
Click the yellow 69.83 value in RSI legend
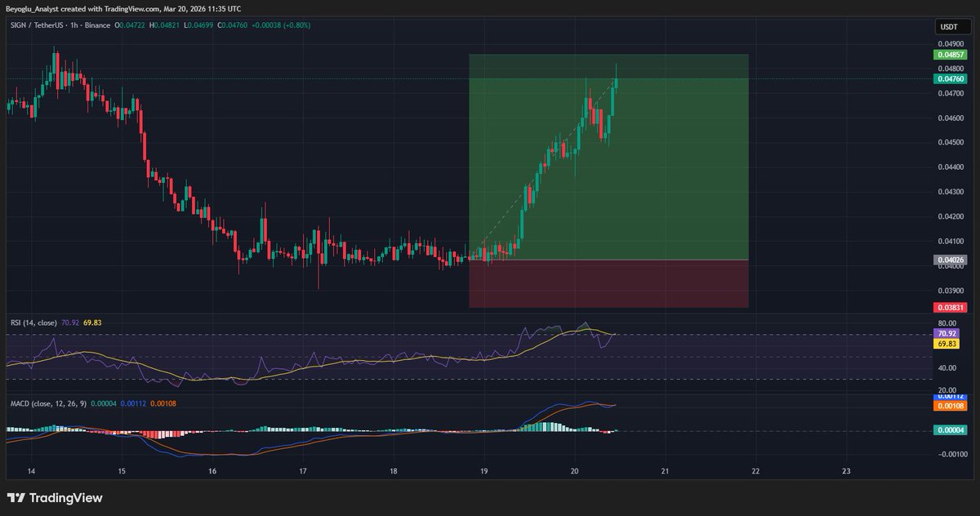click(93, 322)
